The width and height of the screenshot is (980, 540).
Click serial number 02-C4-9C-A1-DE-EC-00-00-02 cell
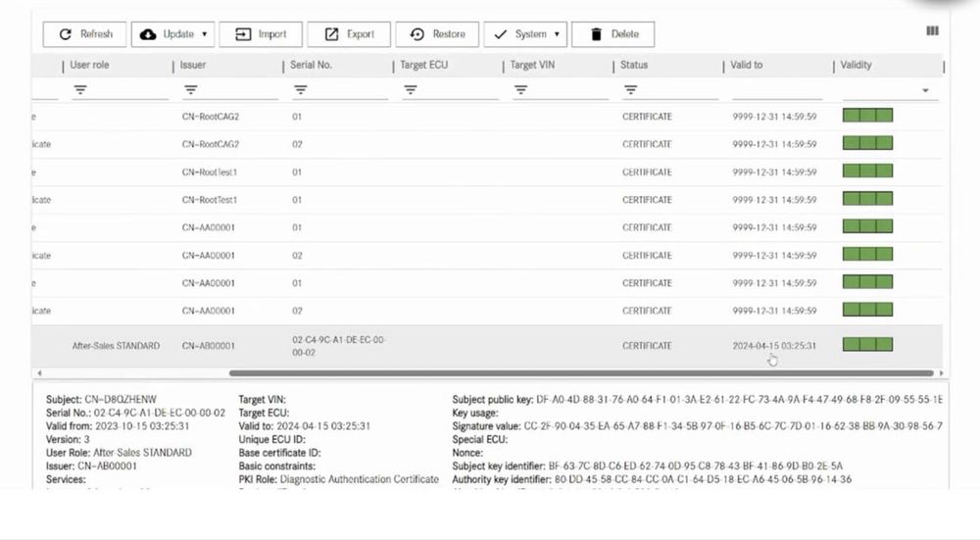point(339,346)
